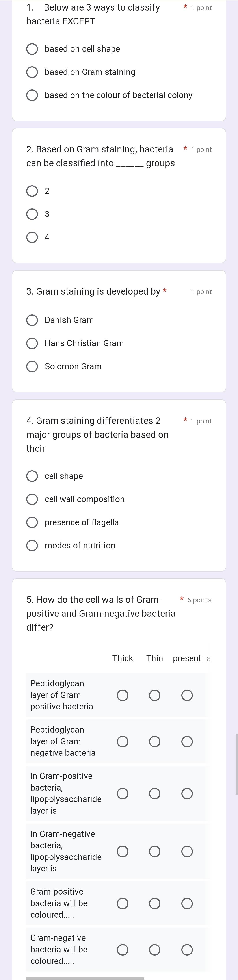This screenshot has height=980, width=238.
Task: Mark Gram-positive lipopolysaccharide layer as present
Action: click(187, 794)
